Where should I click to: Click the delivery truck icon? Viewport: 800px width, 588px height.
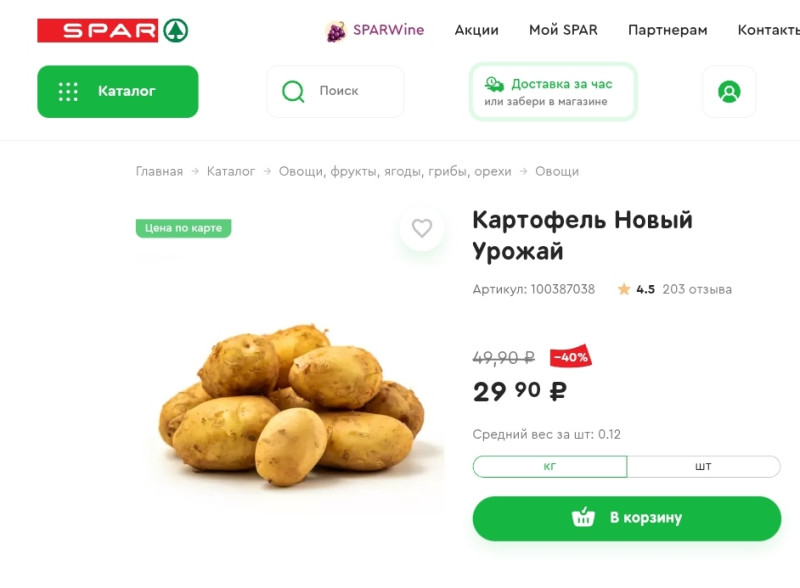[494, 84]
